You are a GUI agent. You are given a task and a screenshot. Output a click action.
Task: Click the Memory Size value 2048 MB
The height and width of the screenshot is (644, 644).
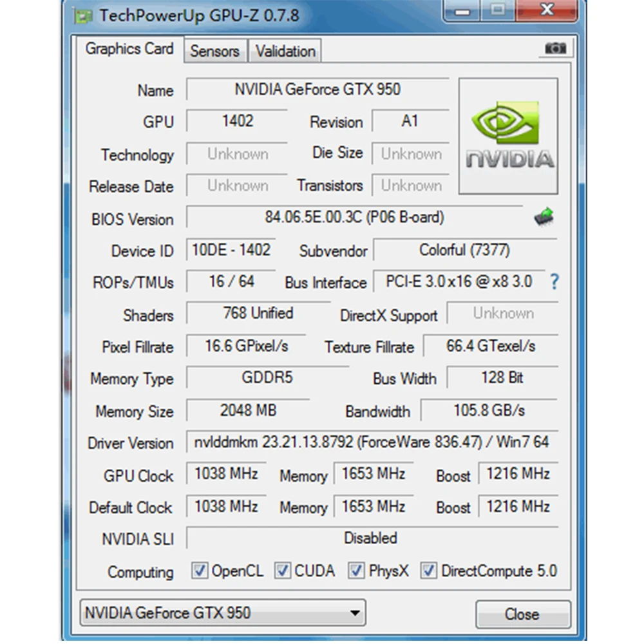[248, 410]
